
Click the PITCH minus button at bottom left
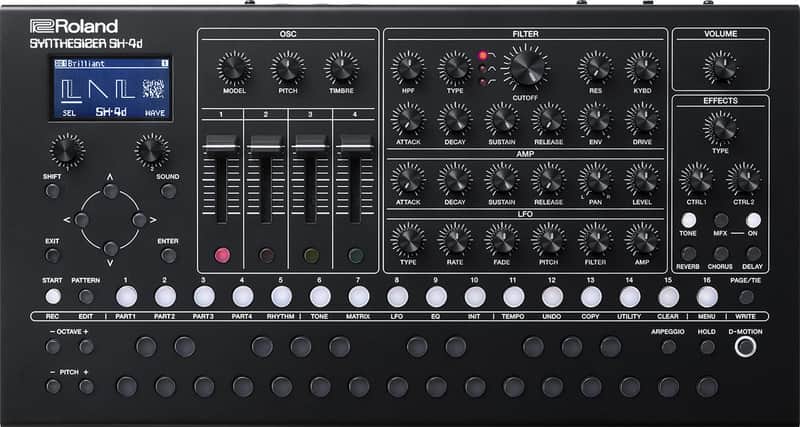coord(53,386)
